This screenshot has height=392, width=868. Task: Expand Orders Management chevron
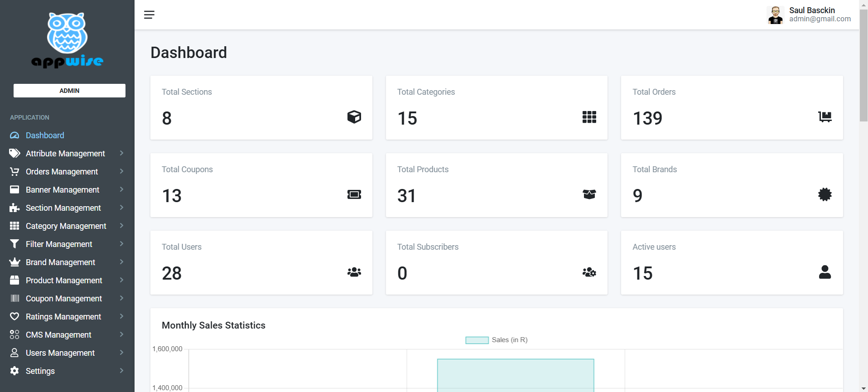click(x=121, y=171)
